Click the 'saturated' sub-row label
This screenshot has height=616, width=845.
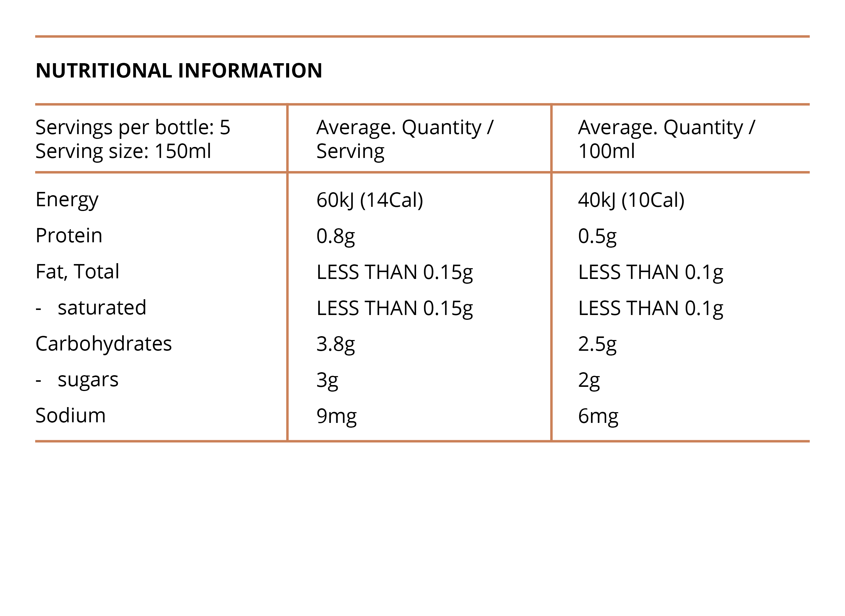(x=102, y=308)
